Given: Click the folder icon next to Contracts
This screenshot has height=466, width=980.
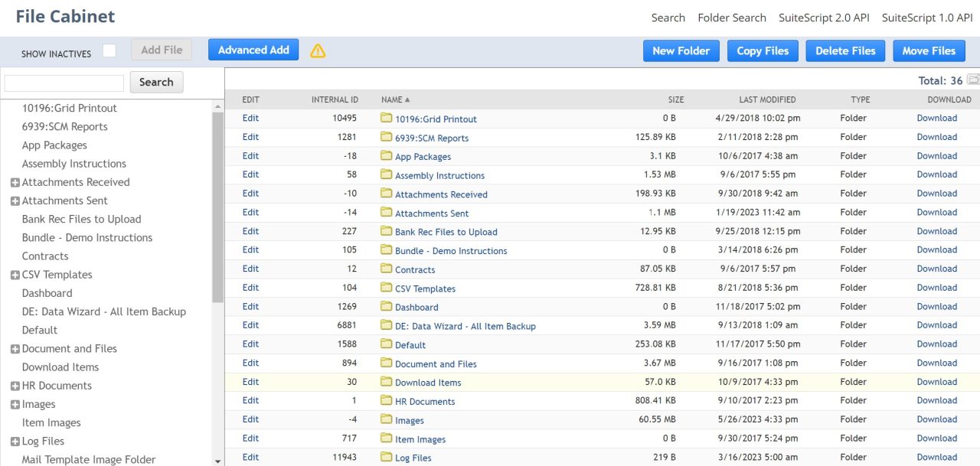Looking at the screenshot, I should pyautogui.click(x=386, y=269).
